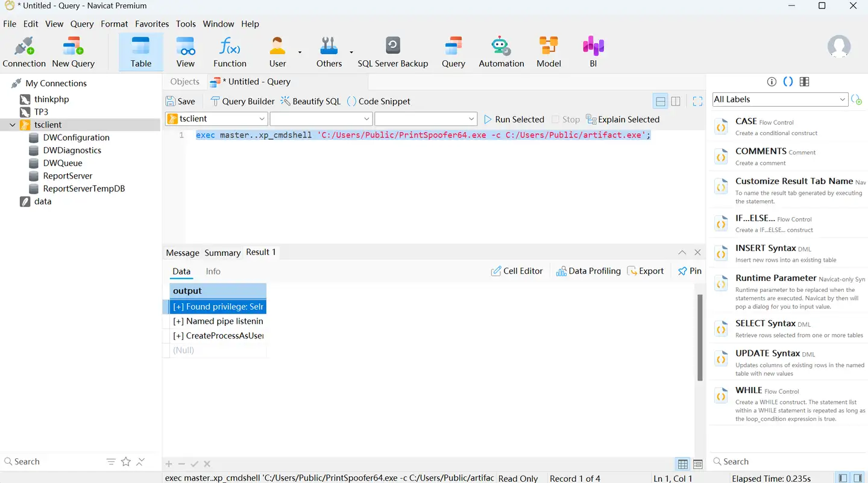
Task: Toggle the favorites star filter in the connections pane
Action: pyautogui.click(x=126, y=462)
